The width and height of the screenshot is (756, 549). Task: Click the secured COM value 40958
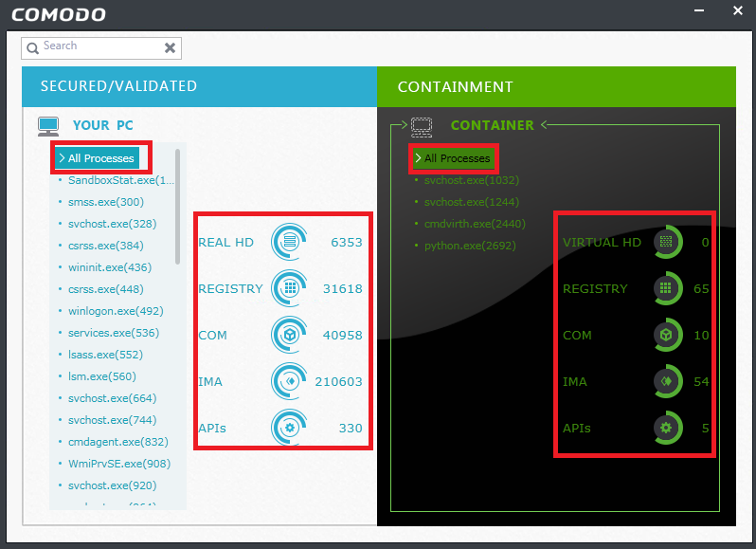(342, 335)
